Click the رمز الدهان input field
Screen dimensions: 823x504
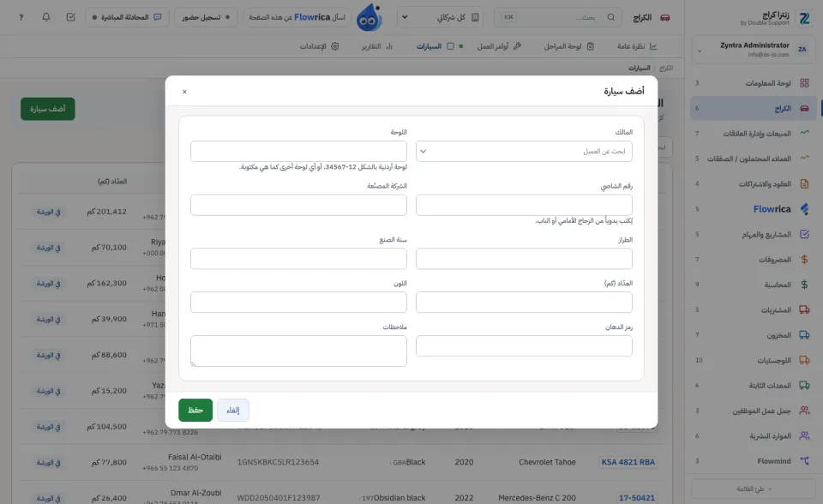click(524, 346)
